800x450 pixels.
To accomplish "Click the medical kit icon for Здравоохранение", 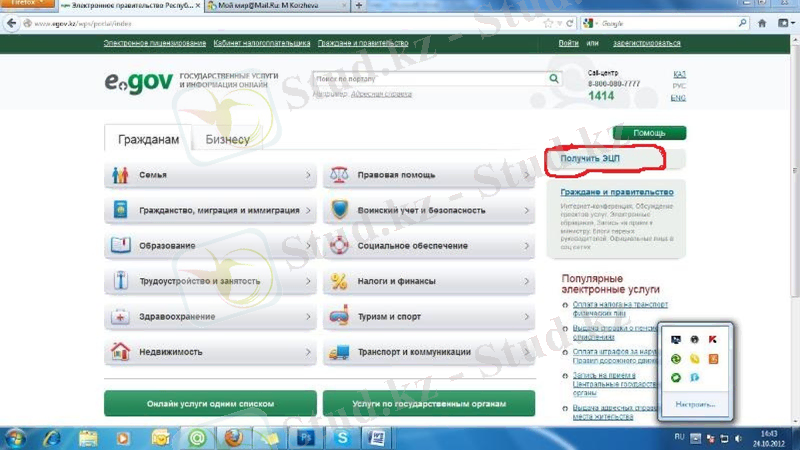I will (120, 316).
